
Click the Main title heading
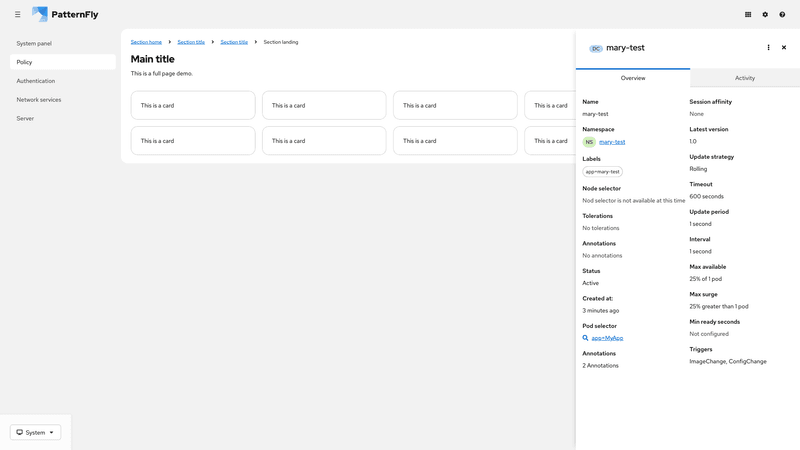click(153, 59)
